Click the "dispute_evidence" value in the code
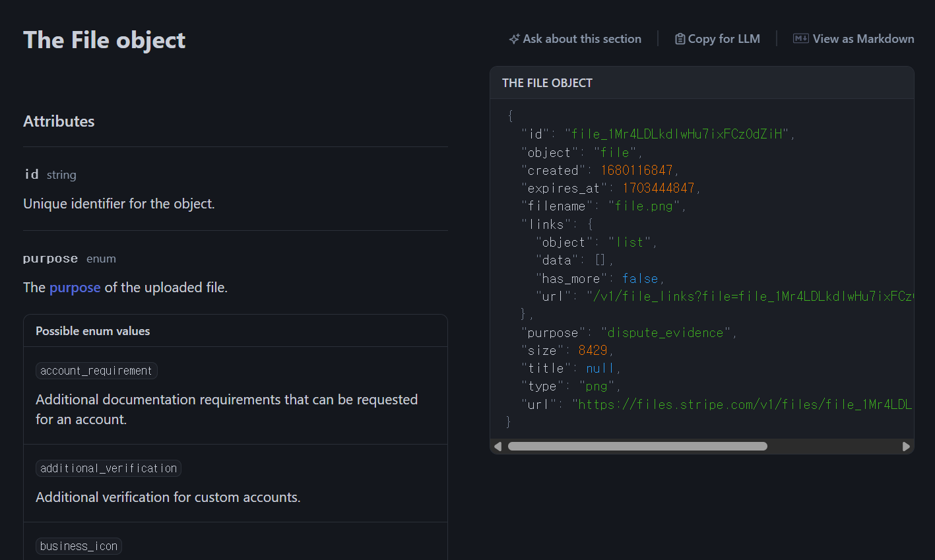 pos(665,332)
